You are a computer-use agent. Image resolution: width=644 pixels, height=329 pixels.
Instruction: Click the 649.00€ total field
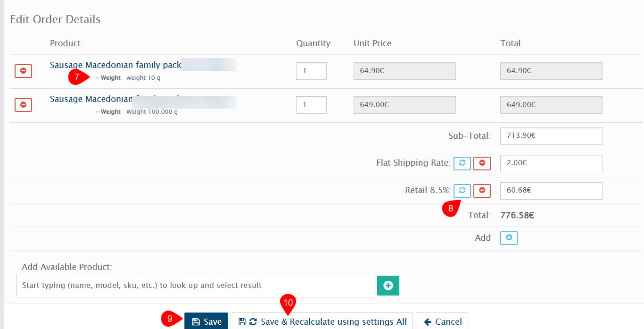click(x=551, y=105)
